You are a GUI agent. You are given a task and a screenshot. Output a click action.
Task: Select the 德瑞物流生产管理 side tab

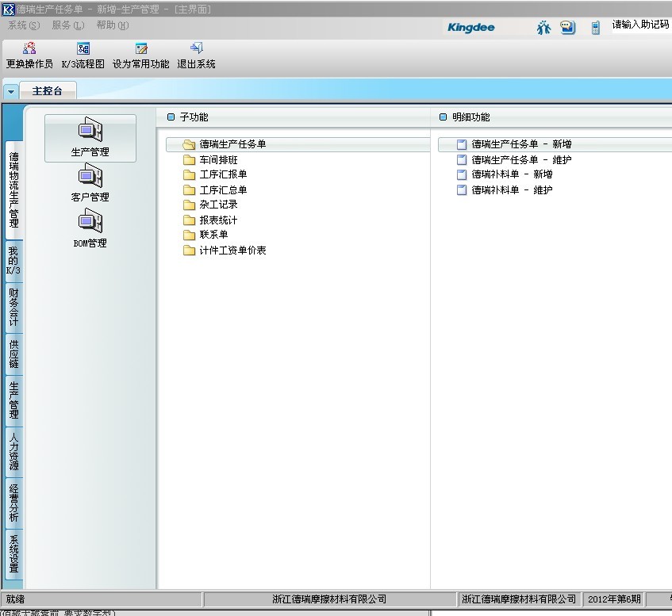coord(13,189)
